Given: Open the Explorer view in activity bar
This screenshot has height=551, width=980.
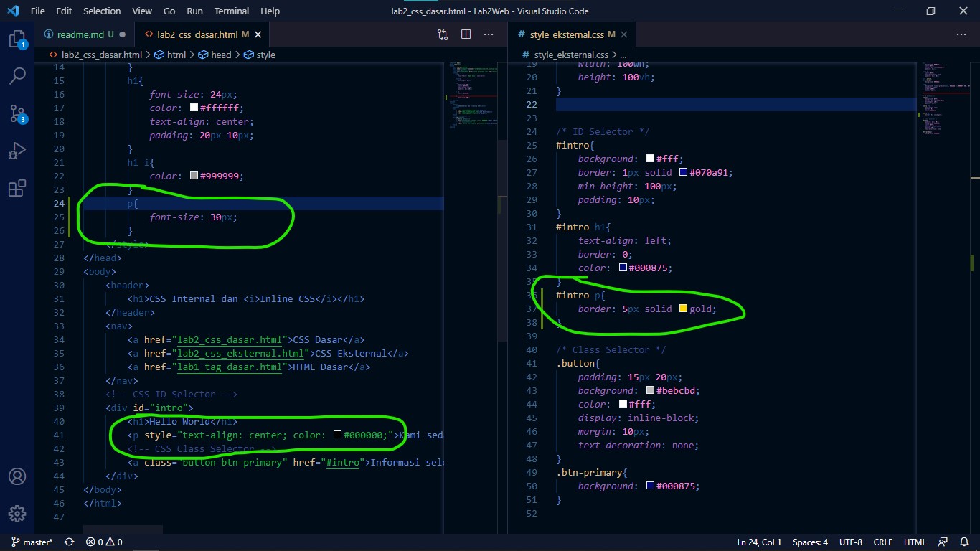Looking at the screenshot, I should pos(17,39).
